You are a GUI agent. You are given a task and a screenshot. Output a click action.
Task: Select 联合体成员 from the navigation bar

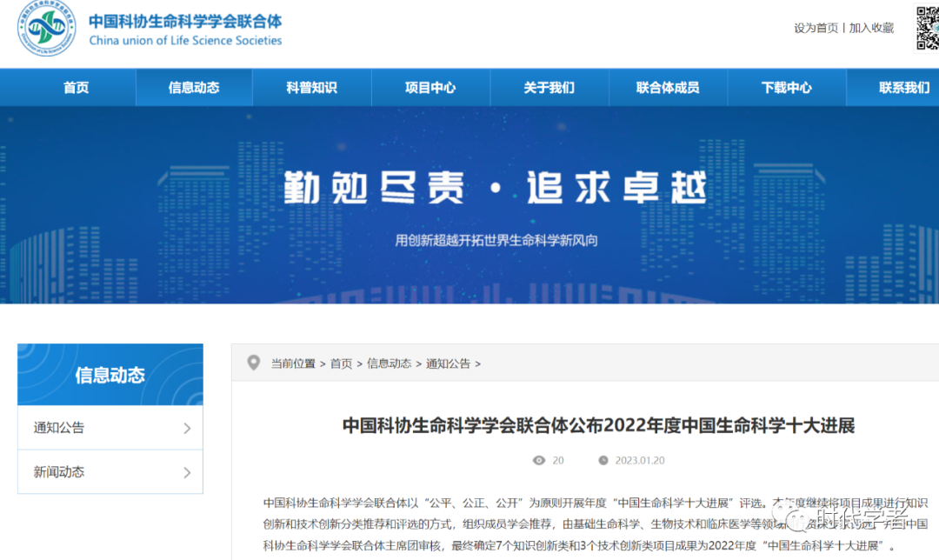coord(668,87)
